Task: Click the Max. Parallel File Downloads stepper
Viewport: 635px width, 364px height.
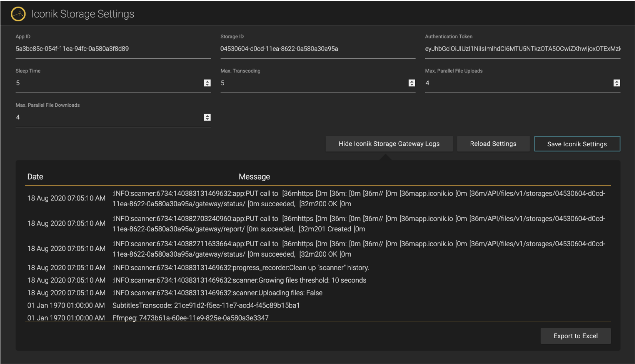Action: 207,117
